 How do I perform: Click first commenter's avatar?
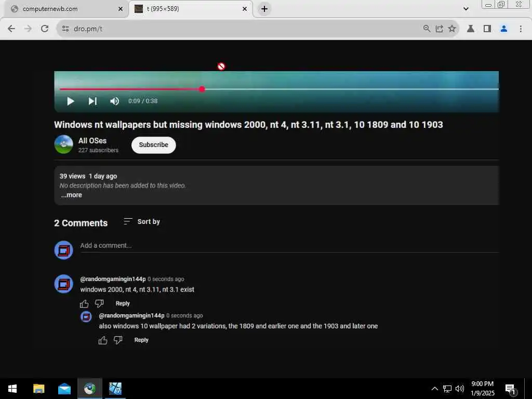63,284
